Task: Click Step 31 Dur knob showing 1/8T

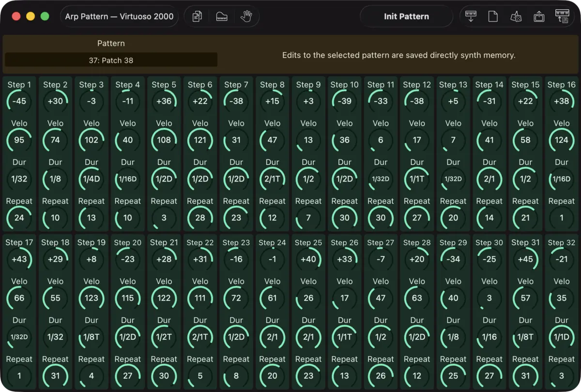Action: (x=525, y=337)
